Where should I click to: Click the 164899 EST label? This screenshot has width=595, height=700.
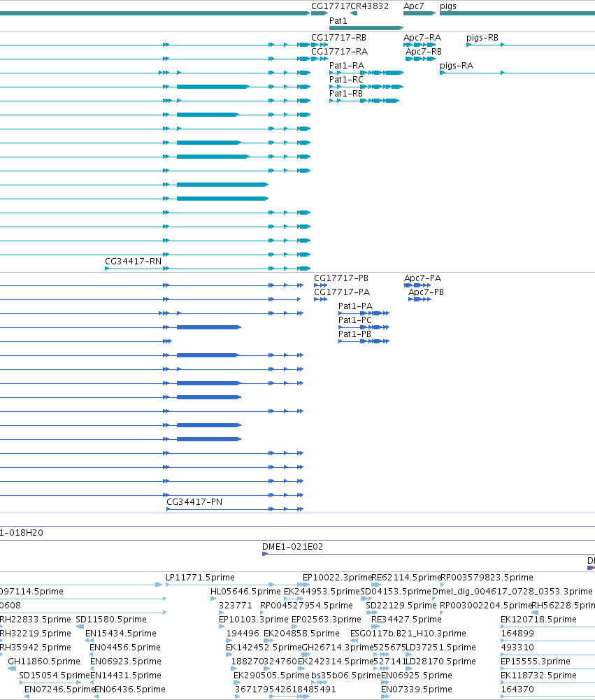pyautogui.click(x=517, y=633)
